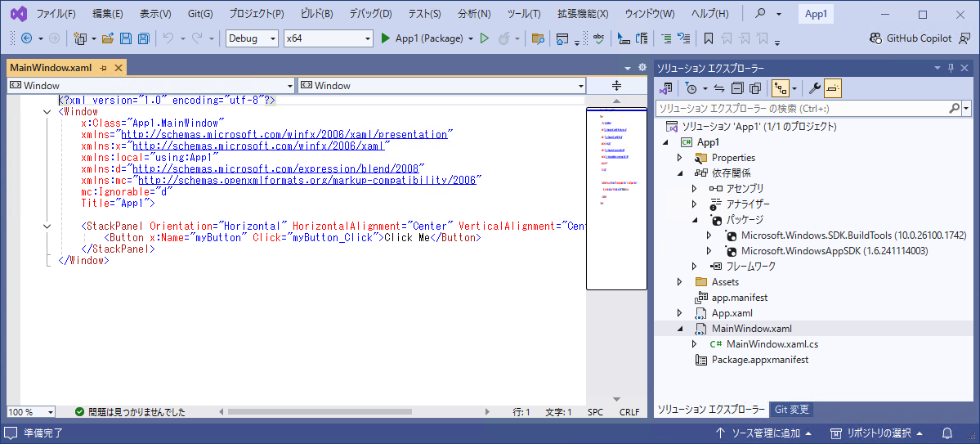
Task: Click リポジトリの選択 in status bar
Action: coord(878,433)
